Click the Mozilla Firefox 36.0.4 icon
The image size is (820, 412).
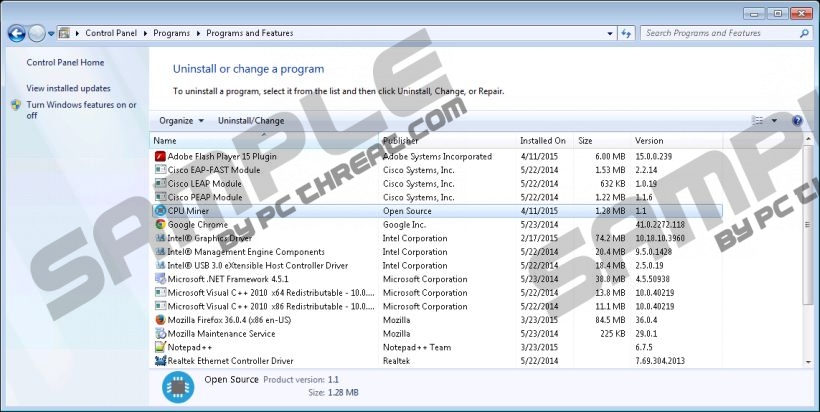click(161, 319)
